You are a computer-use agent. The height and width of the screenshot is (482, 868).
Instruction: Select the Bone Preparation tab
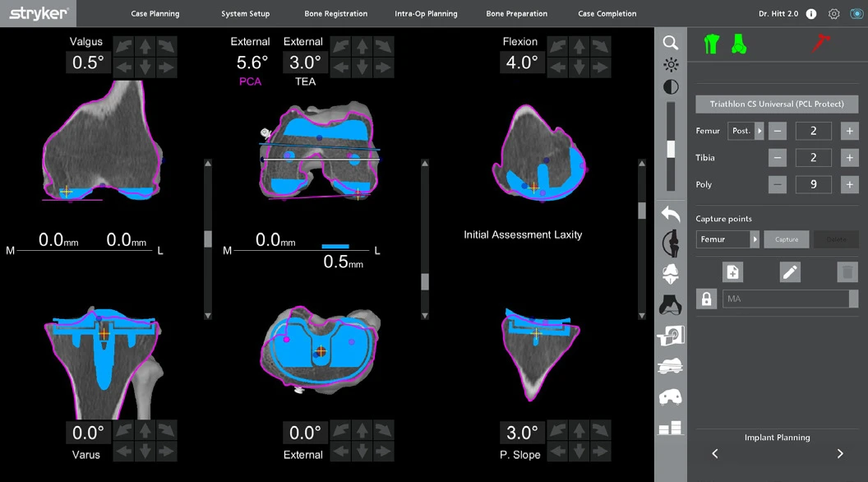pyautogui.click(x=516, y=14)
